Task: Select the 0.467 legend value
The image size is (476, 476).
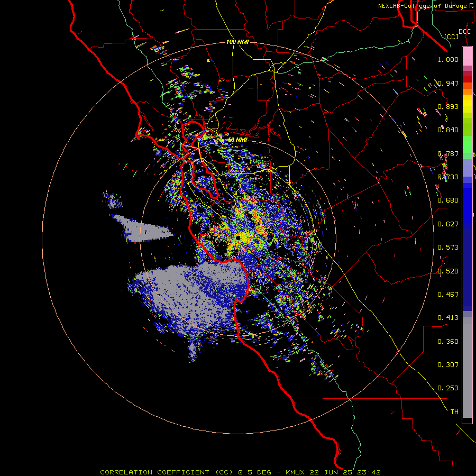Action: [448, 294]
